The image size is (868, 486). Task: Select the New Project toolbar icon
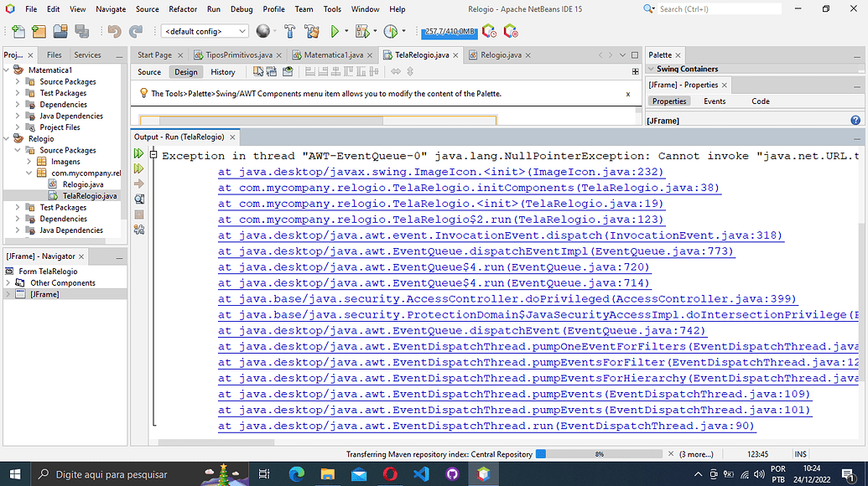pyautogui.click(x=39, y=29)
